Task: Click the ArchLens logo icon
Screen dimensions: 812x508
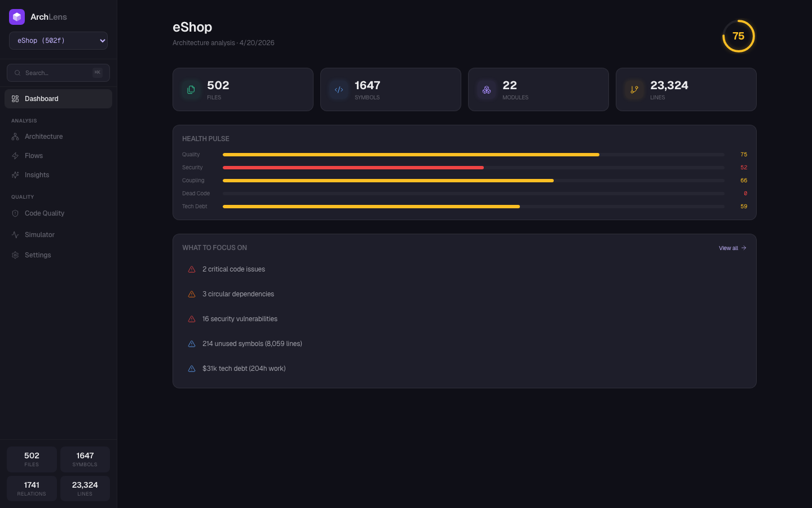Action: point(16,16)
